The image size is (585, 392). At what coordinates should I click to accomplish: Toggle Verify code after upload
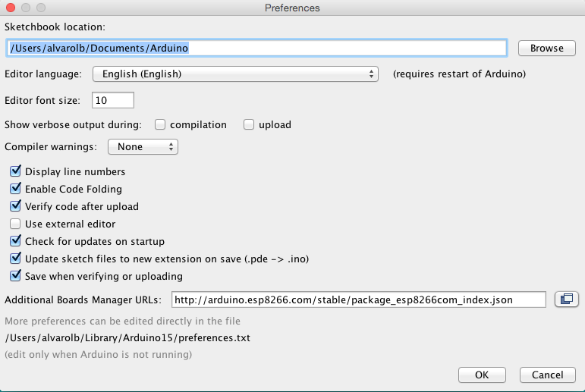point(15,206)
